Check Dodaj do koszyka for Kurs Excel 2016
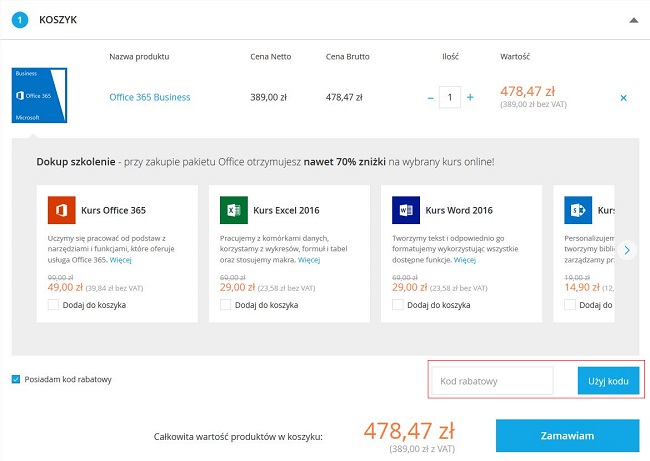Image resolution: width=650 pixels, height=461 pixels. [x=226, y=304]
